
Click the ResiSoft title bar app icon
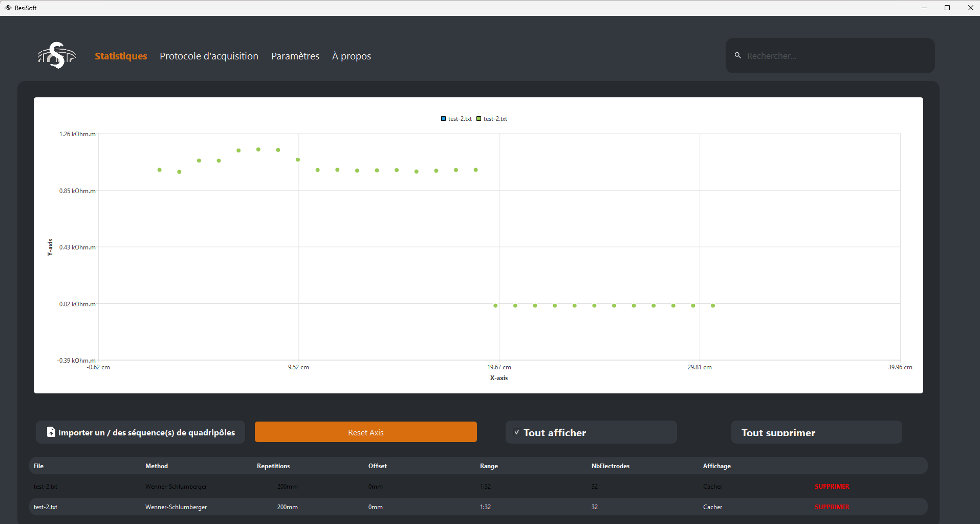pos(8,8)
